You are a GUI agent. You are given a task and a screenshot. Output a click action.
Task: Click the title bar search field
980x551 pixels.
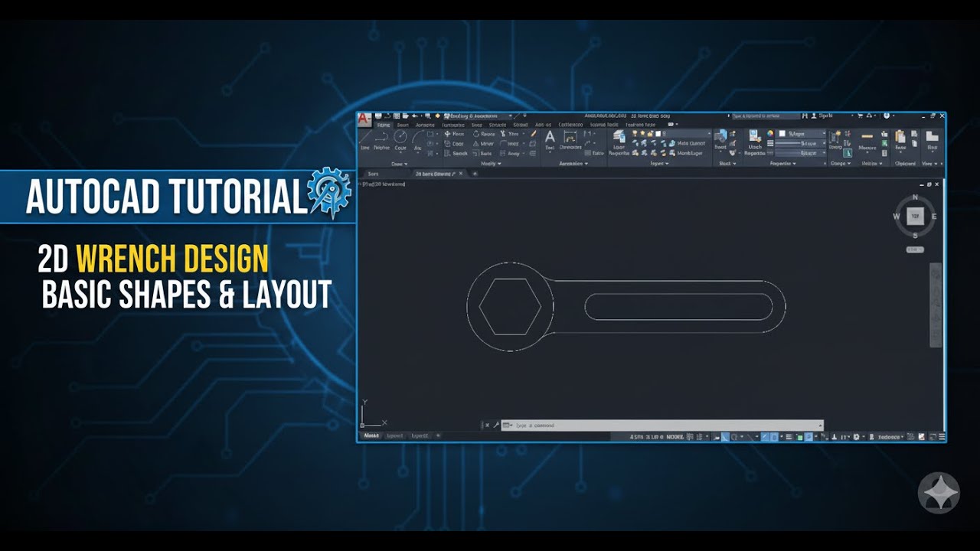tap(766, 116)
